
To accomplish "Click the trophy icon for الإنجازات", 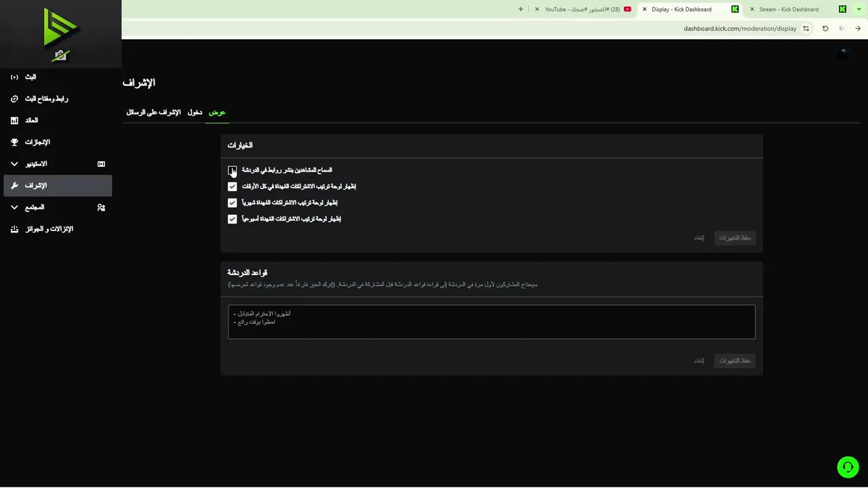I will (14, 142).
